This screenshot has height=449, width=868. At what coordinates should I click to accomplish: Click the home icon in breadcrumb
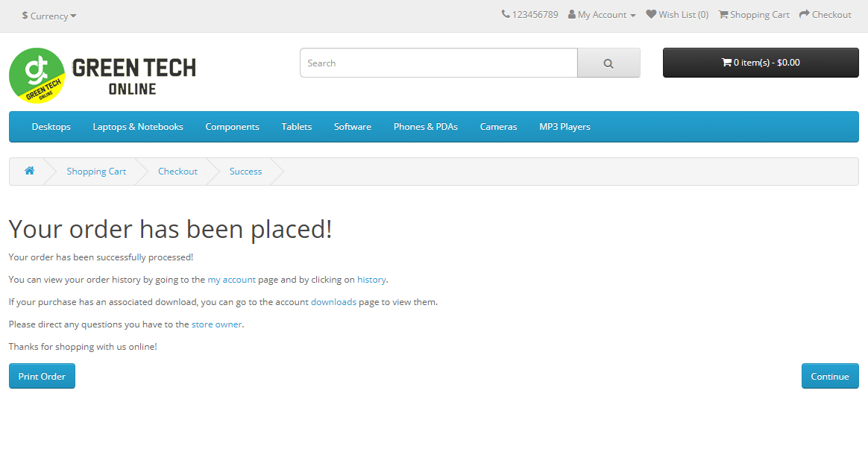29,171
